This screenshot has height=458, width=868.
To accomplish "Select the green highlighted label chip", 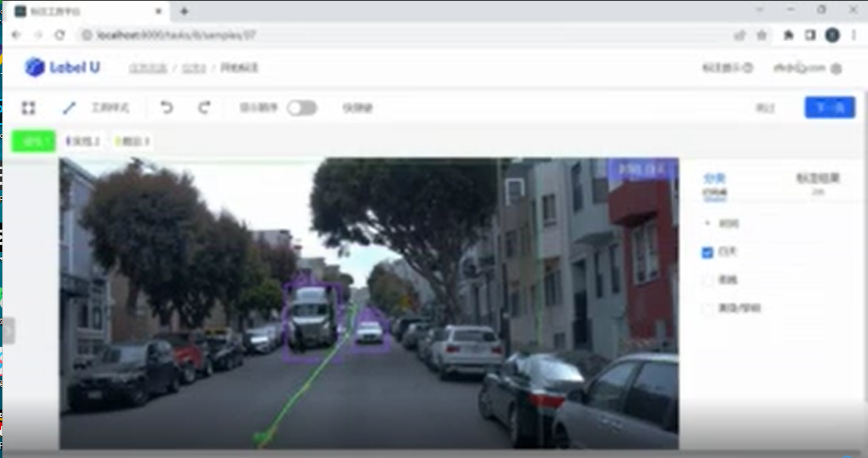I will click(x=34, y=141).
